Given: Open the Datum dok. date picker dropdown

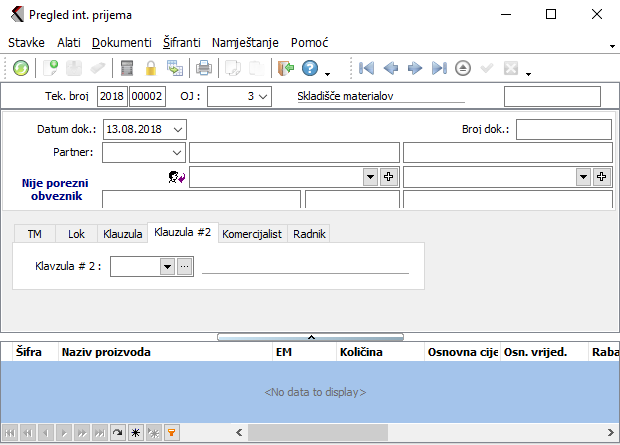Looking at the screenshot, I should (177, 129).
